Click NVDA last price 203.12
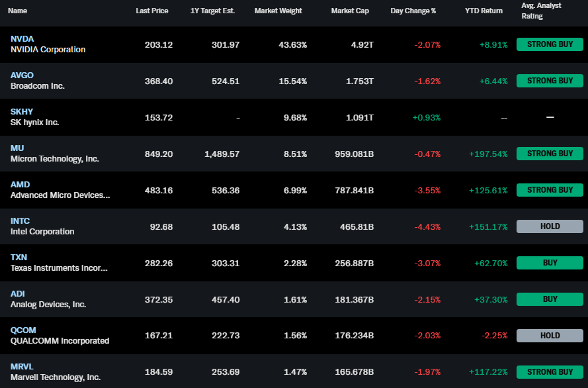588x388 pixels. point(159,44)
